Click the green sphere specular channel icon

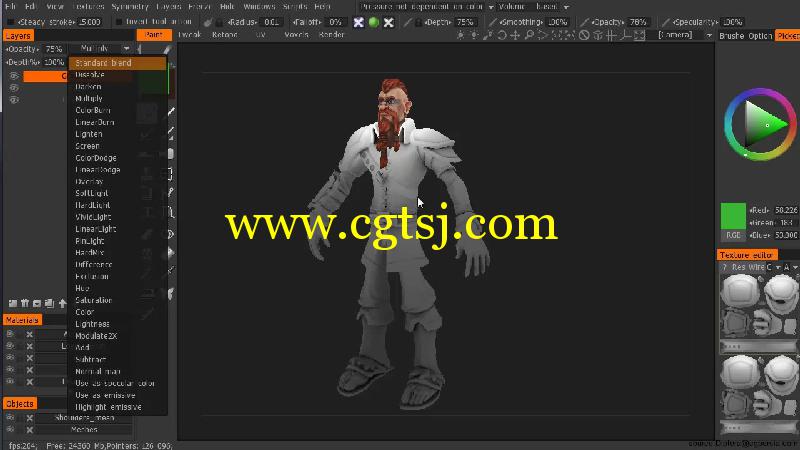click(x=373, y=22)
